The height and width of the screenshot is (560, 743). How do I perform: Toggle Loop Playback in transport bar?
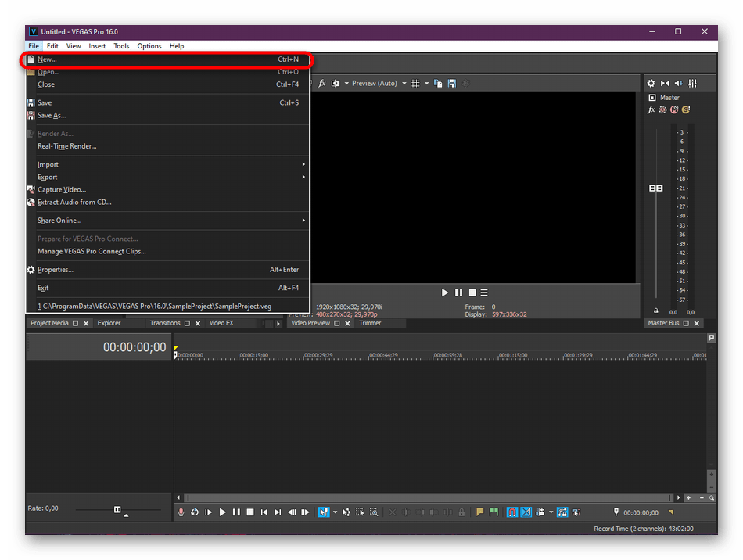195,512
